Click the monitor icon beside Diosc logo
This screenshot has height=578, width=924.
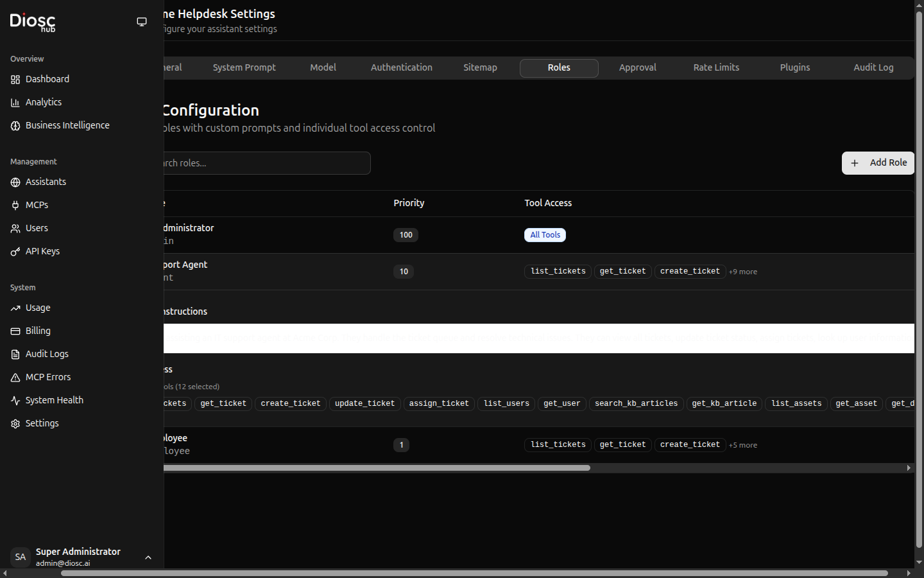142,22
